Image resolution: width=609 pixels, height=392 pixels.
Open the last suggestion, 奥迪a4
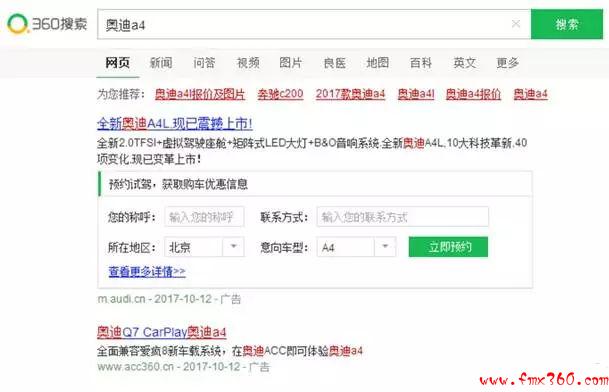click(531, 94)
